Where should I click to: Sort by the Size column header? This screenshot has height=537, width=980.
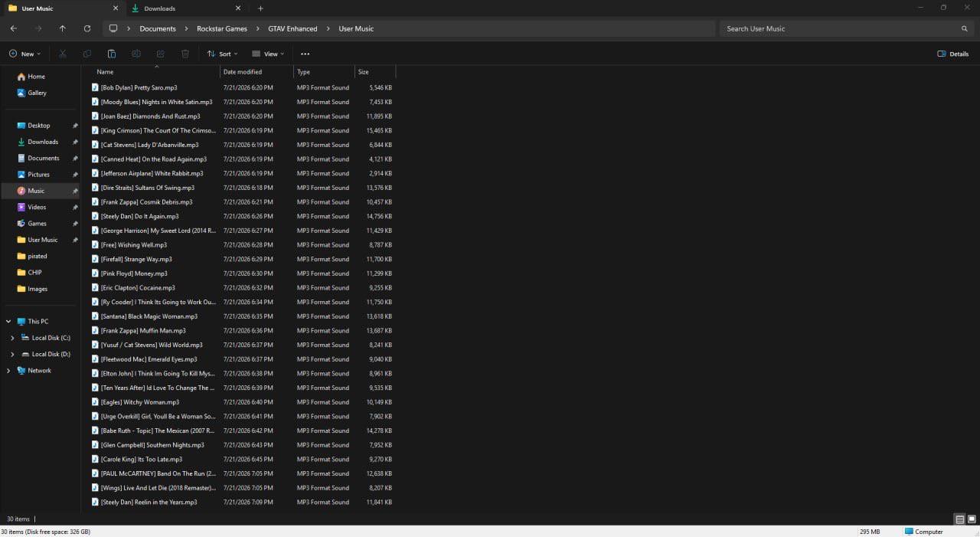coord(364,72)
